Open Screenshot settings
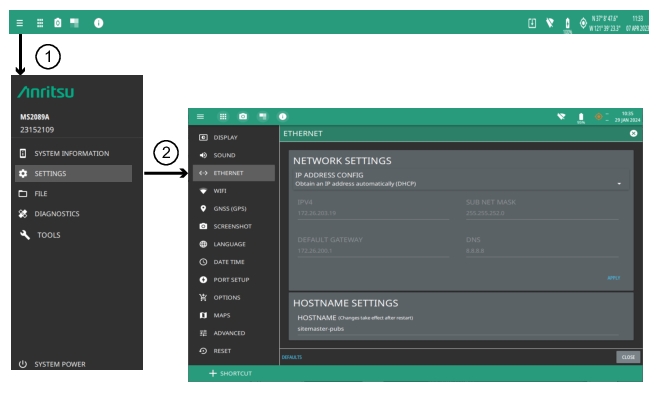Image resolution: width=663 pixels, height=393 pixels. [x=234, y=226]
